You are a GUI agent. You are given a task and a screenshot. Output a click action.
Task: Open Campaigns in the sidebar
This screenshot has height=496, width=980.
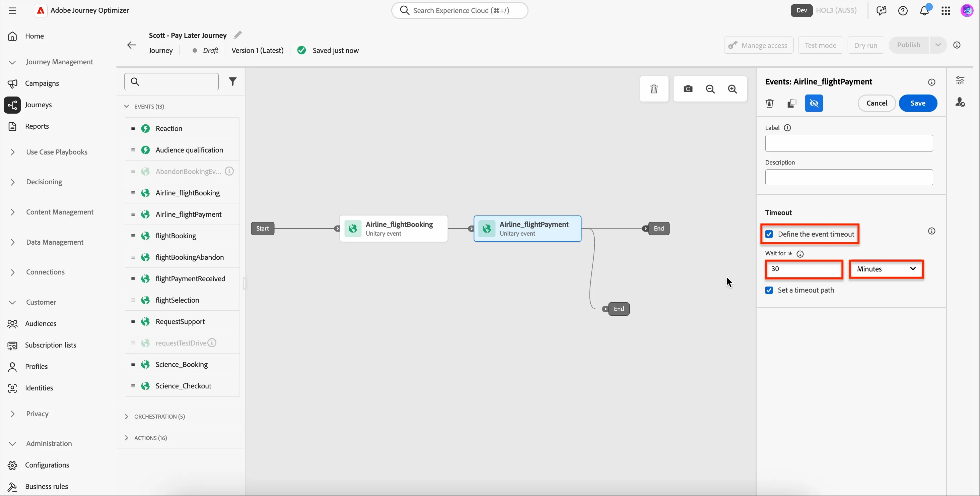click(42, 83)
